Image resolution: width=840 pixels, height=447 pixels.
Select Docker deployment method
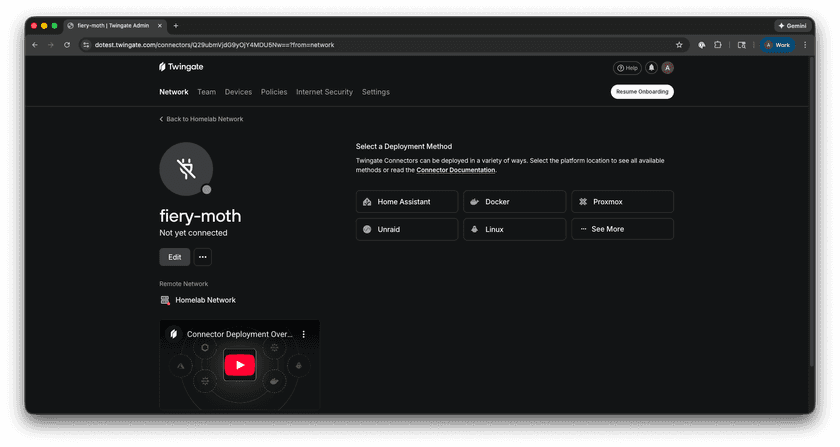(x=514, y=202)
